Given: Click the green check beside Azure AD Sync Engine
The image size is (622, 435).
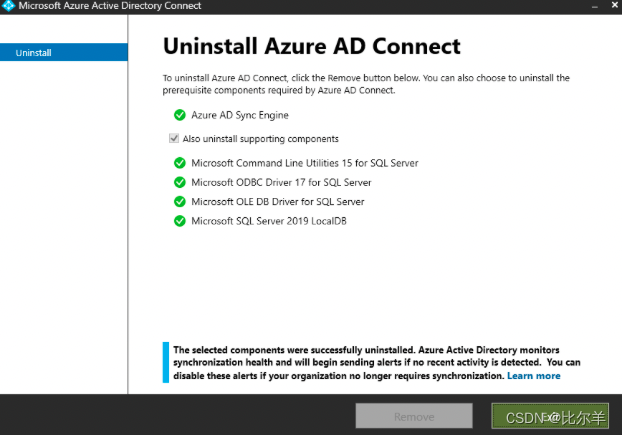Looking at the screenshot, I should [180, 115].
